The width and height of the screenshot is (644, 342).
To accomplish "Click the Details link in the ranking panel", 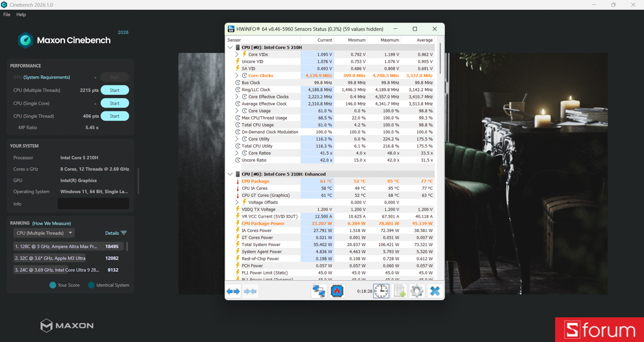I will pyautogui.click(x=112, y=233).
